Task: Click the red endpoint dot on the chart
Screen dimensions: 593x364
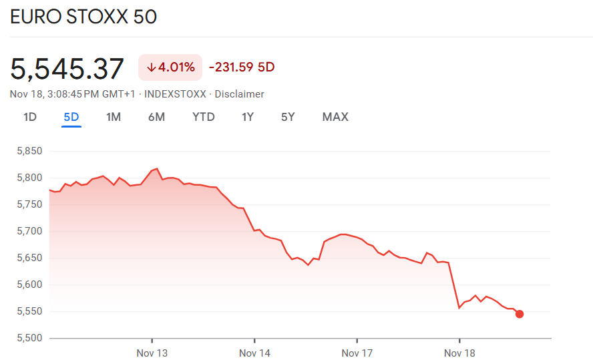Action: pos(520,314)
